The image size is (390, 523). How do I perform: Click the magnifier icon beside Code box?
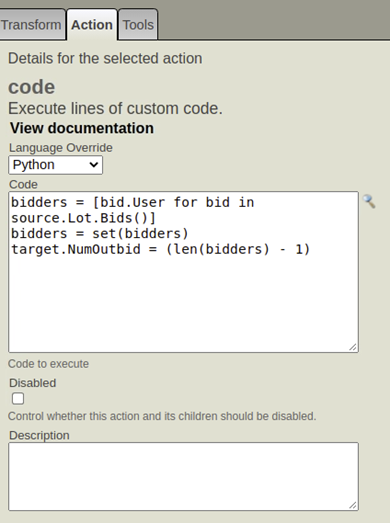coord(369,201)
